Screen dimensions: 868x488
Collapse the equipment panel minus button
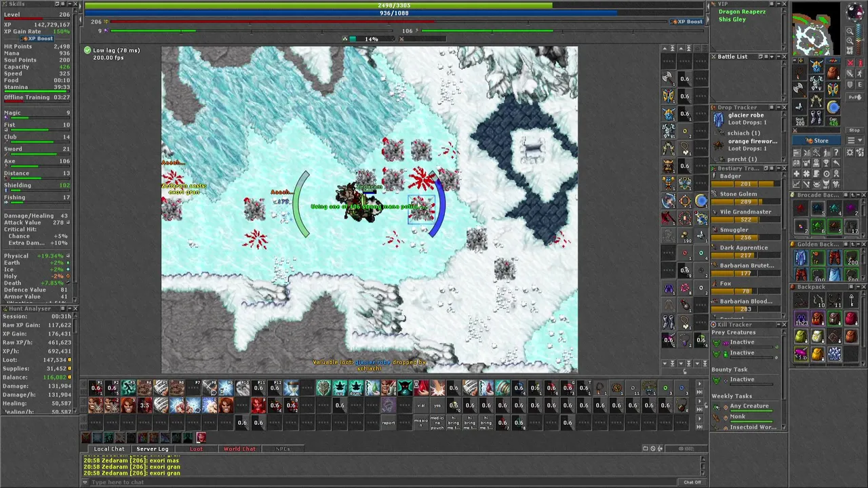[x=795, y=60]
